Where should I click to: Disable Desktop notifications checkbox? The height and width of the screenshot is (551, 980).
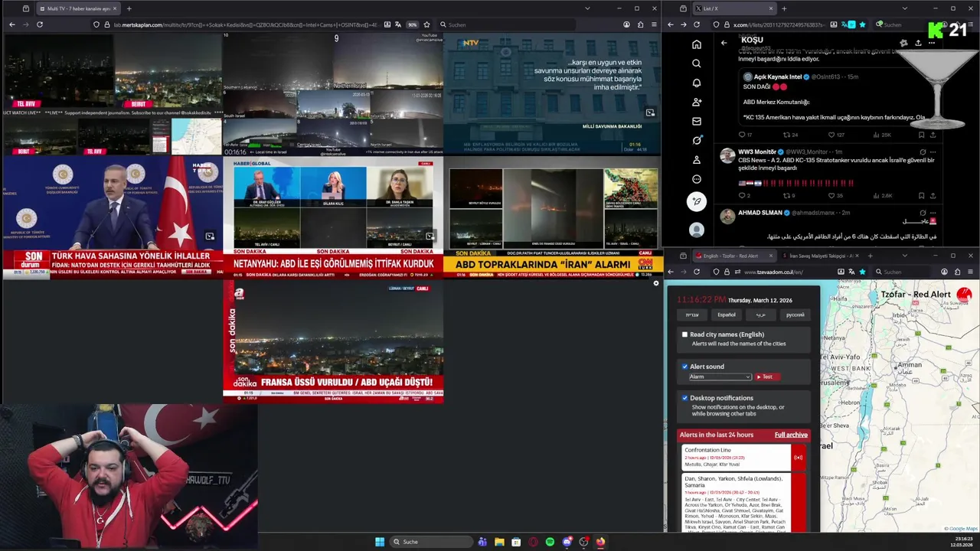[684, 398]
